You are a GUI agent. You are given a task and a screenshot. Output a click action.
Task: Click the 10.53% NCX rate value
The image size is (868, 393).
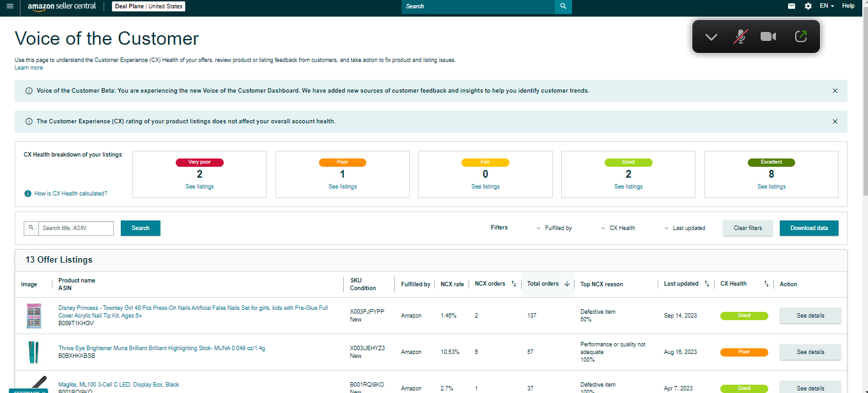[x=450, y=352]
